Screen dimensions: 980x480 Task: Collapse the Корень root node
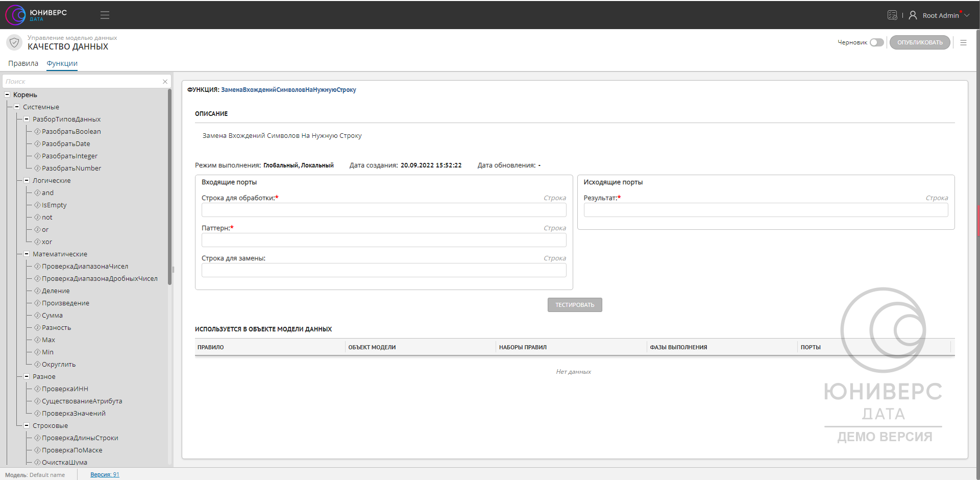point(7,95)
